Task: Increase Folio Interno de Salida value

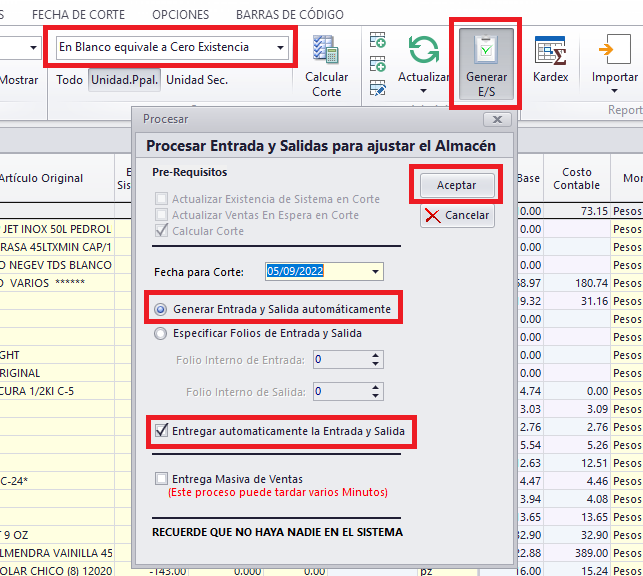Action: pyautogui.click(x=375, y=387)
